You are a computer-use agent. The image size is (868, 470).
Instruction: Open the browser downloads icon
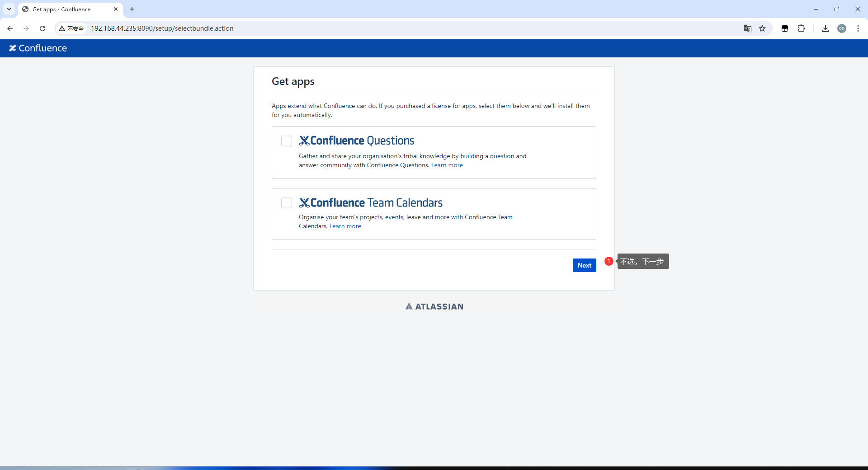[826, 28]
